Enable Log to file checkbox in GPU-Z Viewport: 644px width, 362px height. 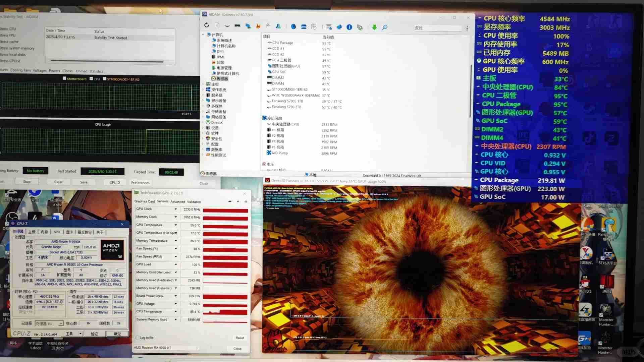[138, 338]
